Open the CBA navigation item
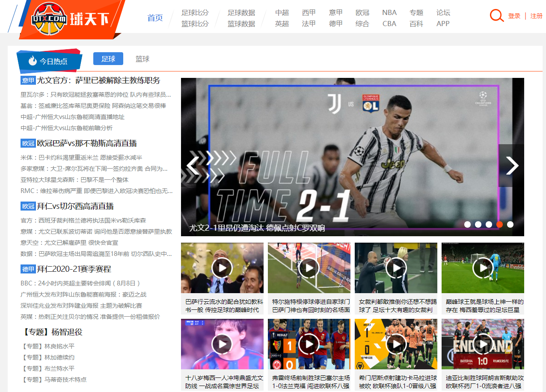 click(389, 24)
